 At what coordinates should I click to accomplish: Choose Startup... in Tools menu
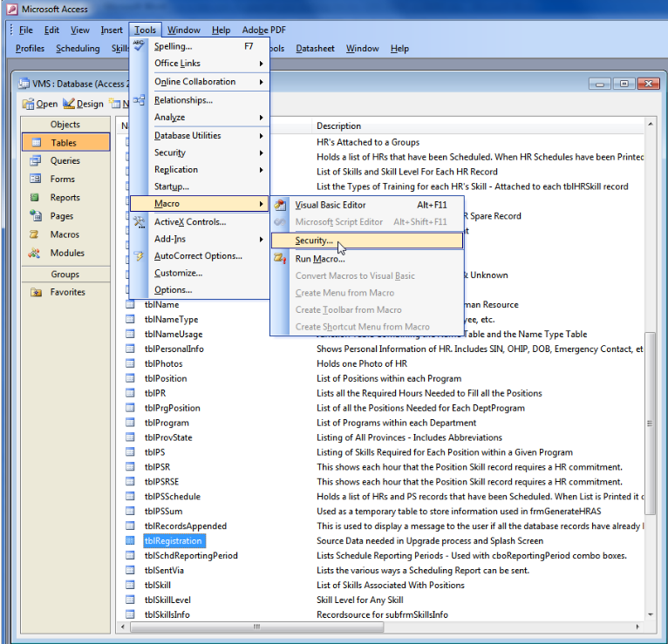coord(200,186)
